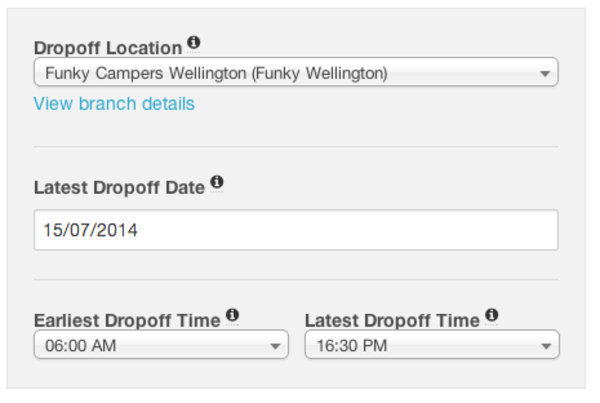Screen dimensions: 600x403
Task: Open the Latest Dropoff Time dropdown
Action: click(x=432, y=344)
